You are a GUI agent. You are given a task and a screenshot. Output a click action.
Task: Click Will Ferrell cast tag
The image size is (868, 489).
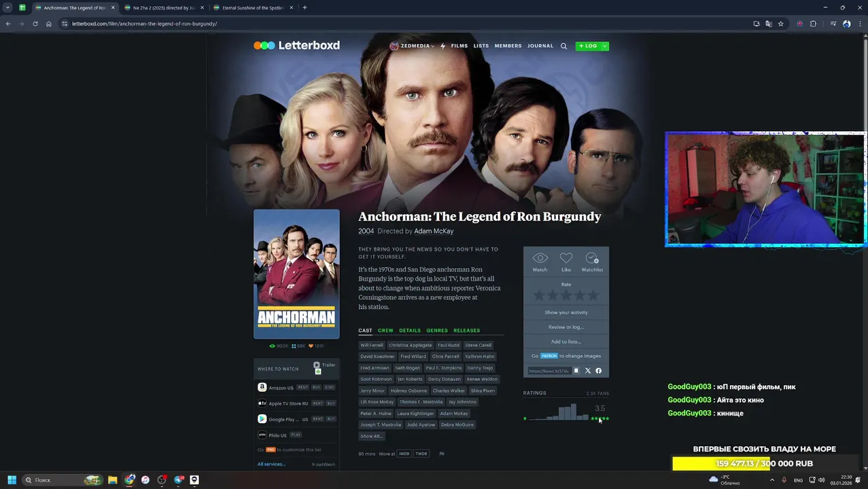[372, 345]
